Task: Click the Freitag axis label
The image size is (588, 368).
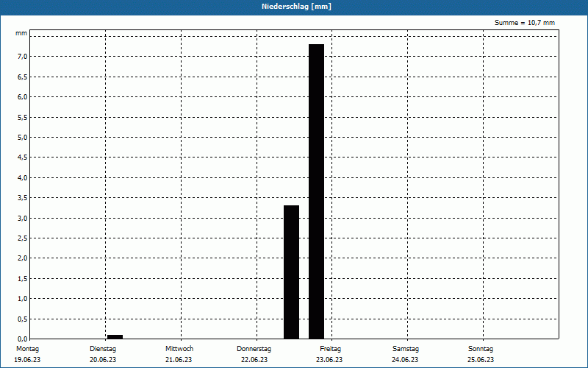Action: tap(330, 349)
